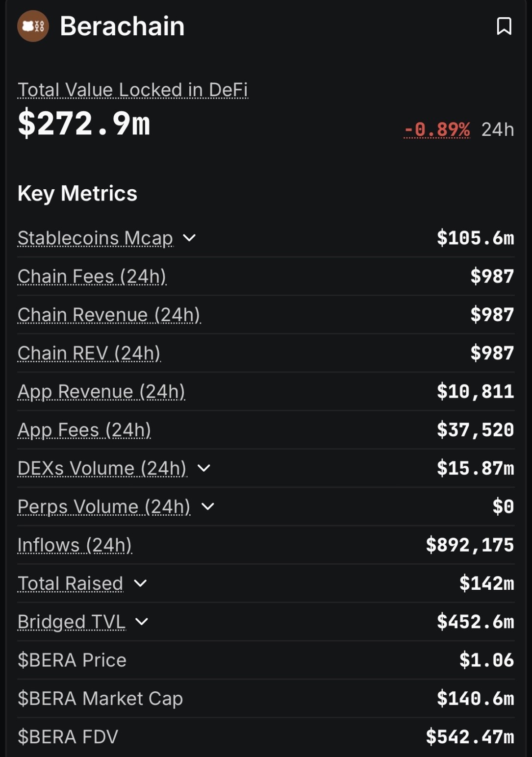Expand the Bridged TVL breakdown chevron
Viewport: 532px width, 757px height.
(x=142, y=622)
